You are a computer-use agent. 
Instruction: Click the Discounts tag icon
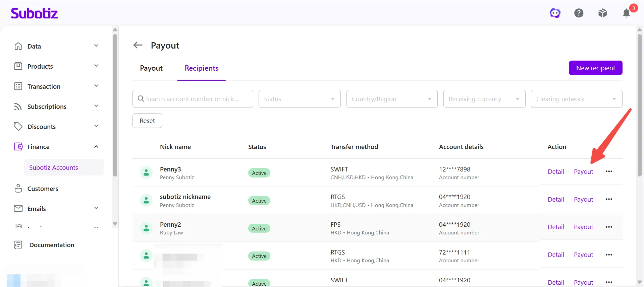(x=18, y=127)
